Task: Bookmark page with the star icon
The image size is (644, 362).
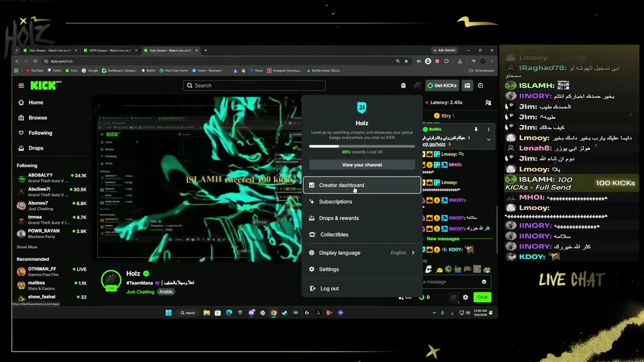Action: click(x=406, y=61)
